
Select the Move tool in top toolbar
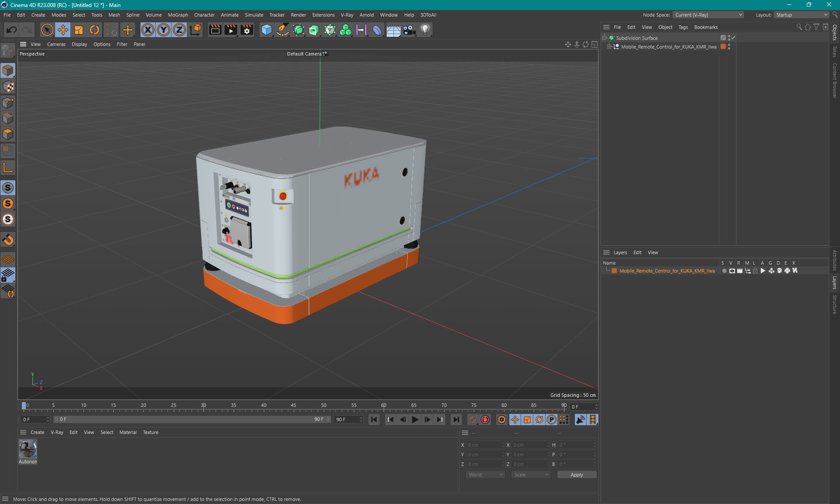(x=63, y=30)
